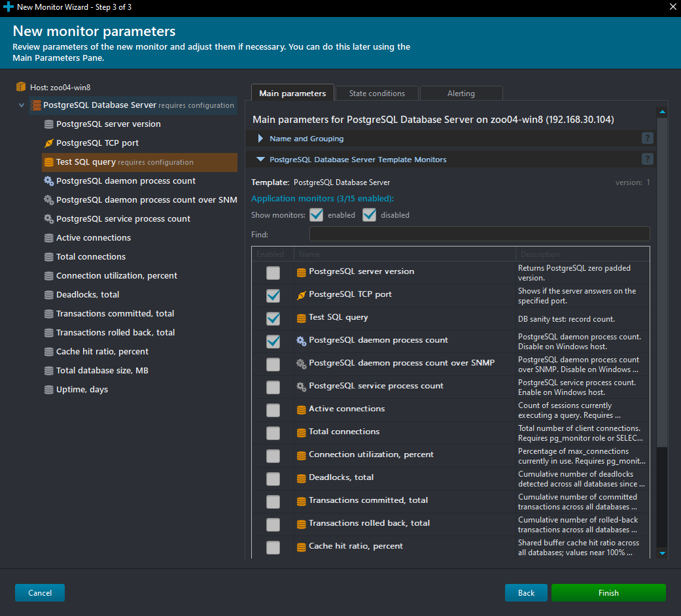Viewport: 681px width, 616px height.
Task: Click the scroll down arrow in parameters pane
Action: 662,553
